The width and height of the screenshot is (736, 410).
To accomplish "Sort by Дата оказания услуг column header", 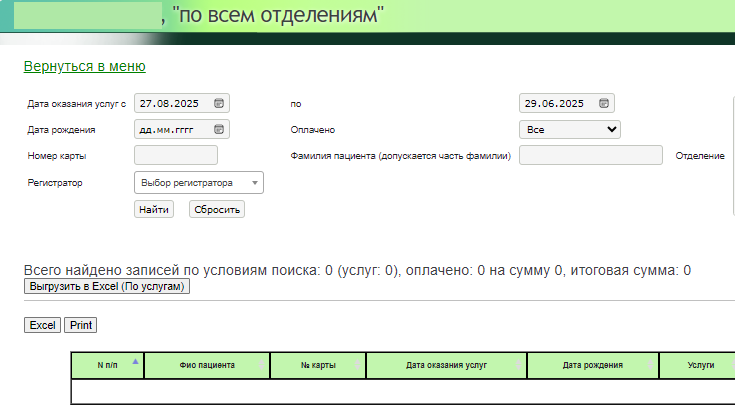I will point(446,366).
